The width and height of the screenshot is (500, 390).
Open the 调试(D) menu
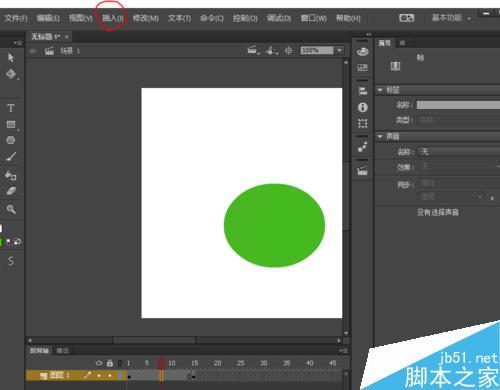pyautogui.click(x=279, y=18)
